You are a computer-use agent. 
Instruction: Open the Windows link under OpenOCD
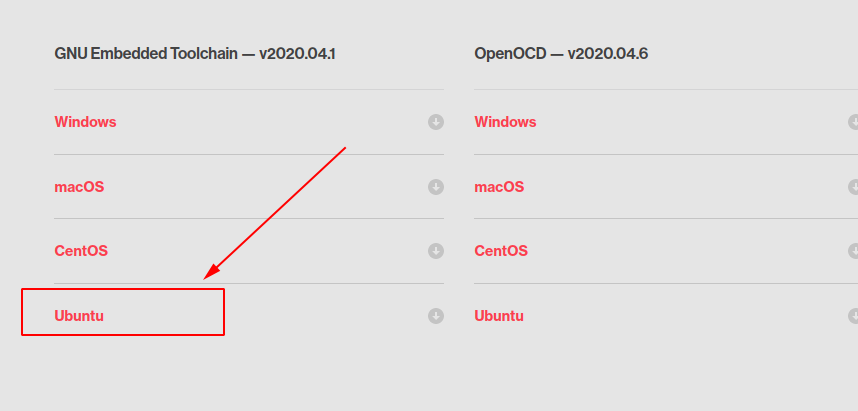point(505,122)
